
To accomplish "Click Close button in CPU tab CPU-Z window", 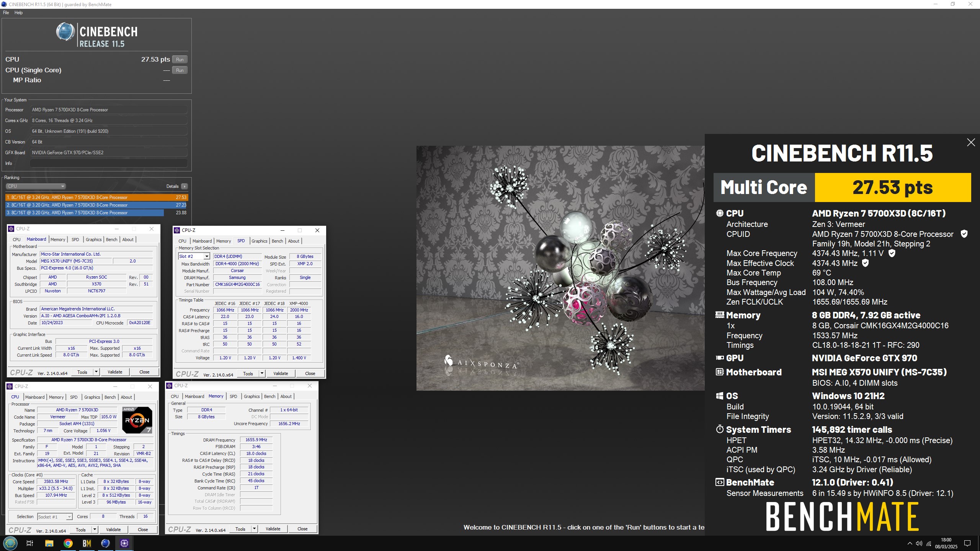I will (x=143, y=530).
